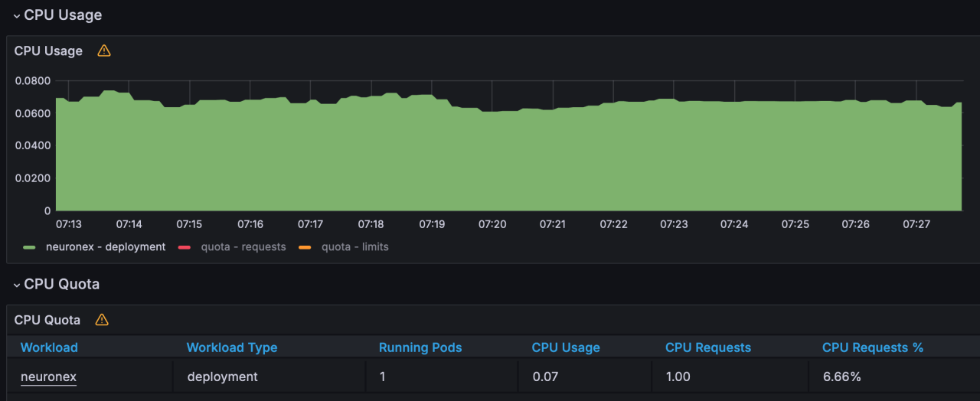Image resolution: width=980 pixels, height=401 pixels.
Task: Click the 6.66% cell in the neuronex row
Action: [840, 377]
